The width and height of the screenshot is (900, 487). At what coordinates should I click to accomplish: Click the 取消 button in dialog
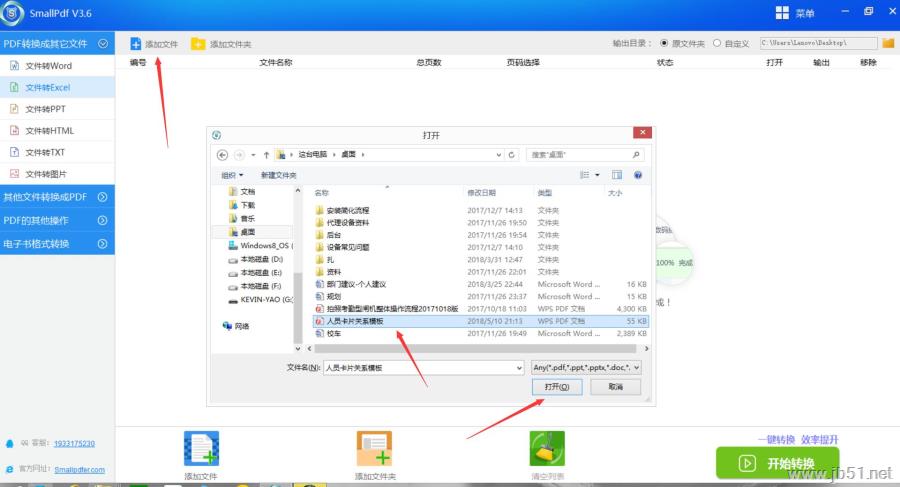point(616,387)
